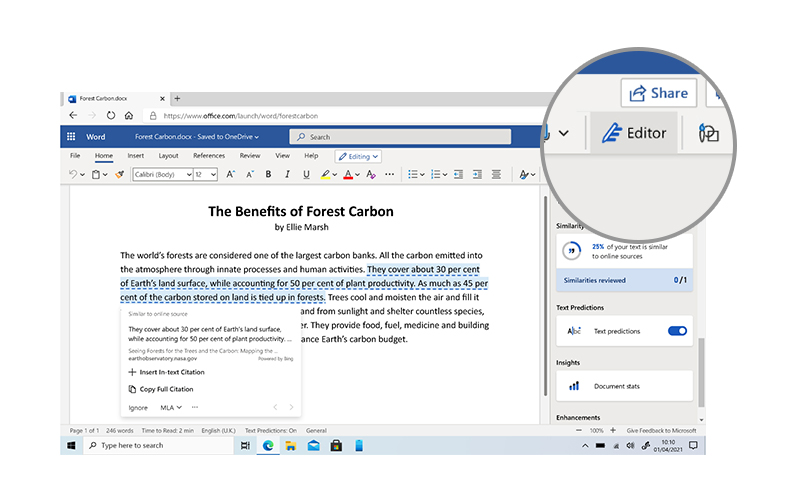Image resolution: width=800 pixels, height=500 pixels.
Task: Click Copy Full Citation
Action: point(161,389)
